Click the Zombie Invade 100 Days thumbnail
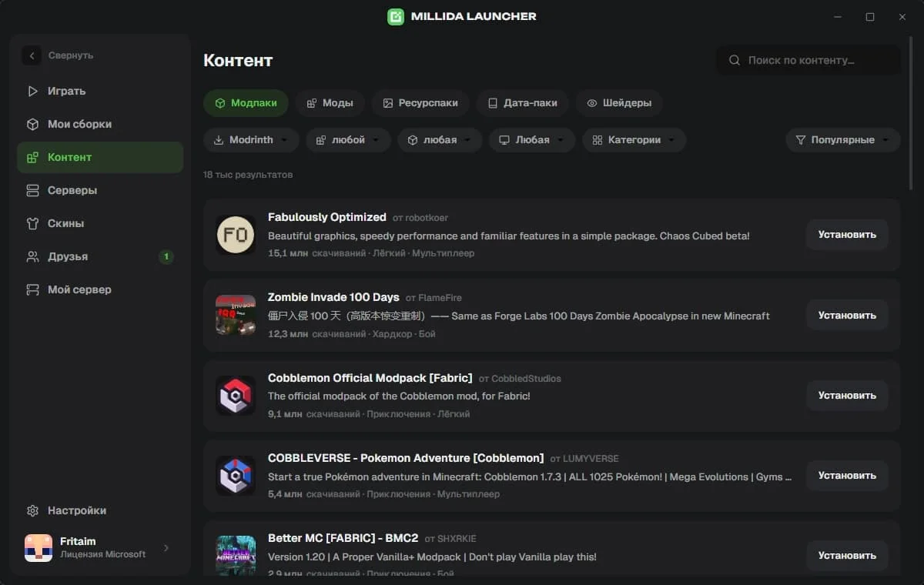The height and width of the screenshot is (585, 924). 236,315
